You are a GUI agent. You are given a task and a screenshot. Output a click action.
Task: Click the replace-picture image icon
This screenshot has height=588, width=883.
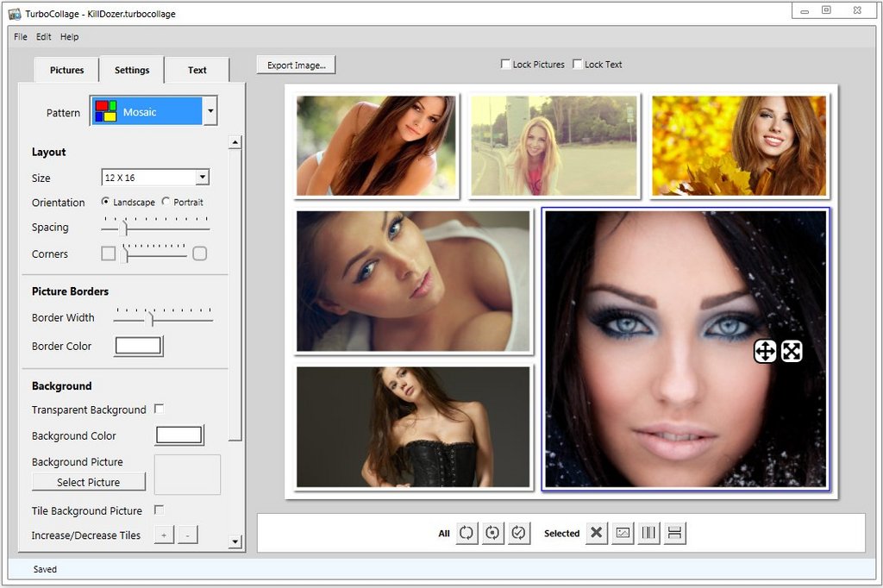tap(623, 533)
